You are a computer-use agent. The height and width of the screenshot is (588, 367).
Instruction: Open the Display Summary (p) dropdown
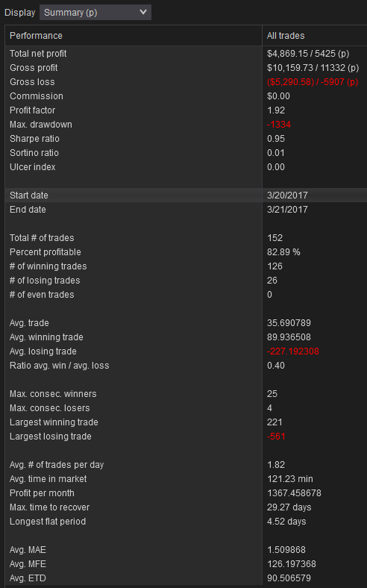point(95,13)
